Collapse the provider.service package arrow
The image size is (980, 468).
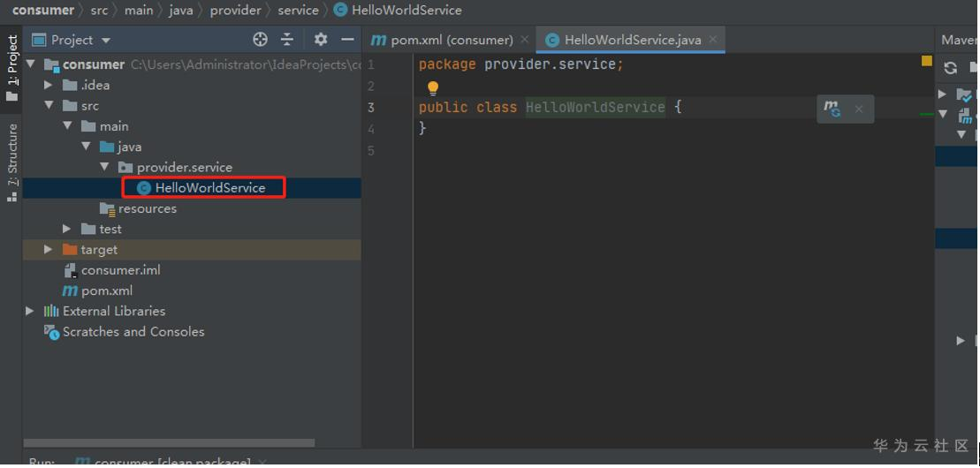click(x=104, y=168)
